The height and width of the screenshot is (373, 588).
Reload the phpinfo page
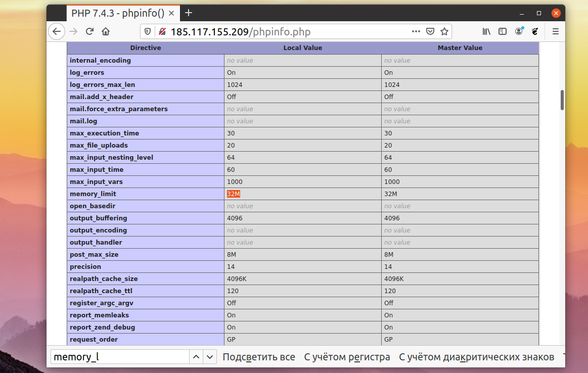point(89,31)
